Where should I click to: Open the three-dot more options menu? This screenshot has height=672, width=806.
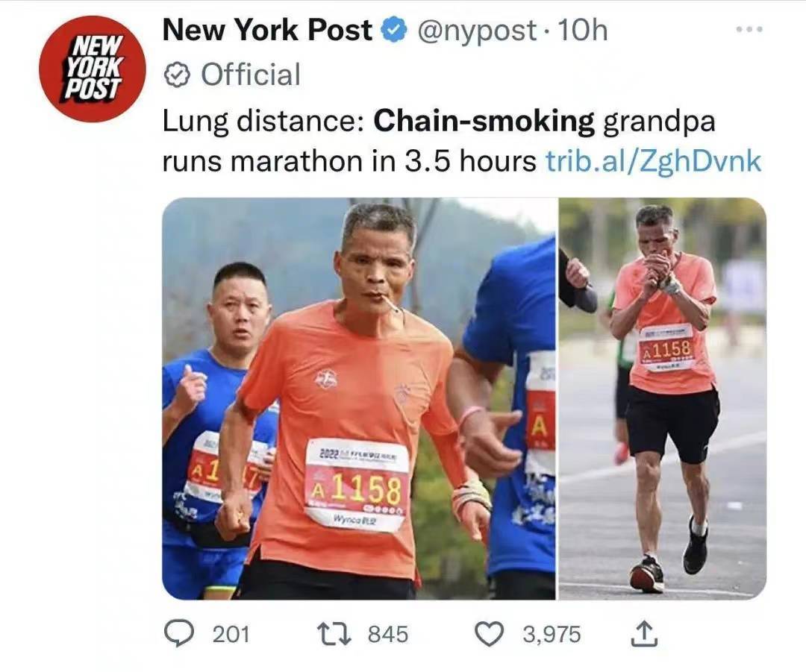click(749, 30)
